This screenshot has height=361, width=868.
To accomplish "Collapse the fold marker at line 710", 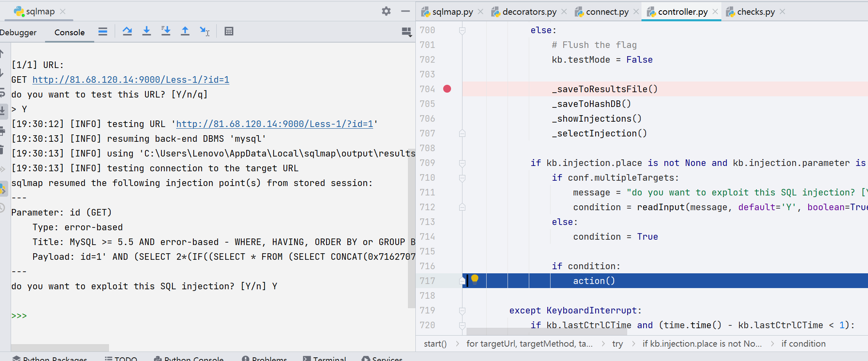I will pos(462,178).
